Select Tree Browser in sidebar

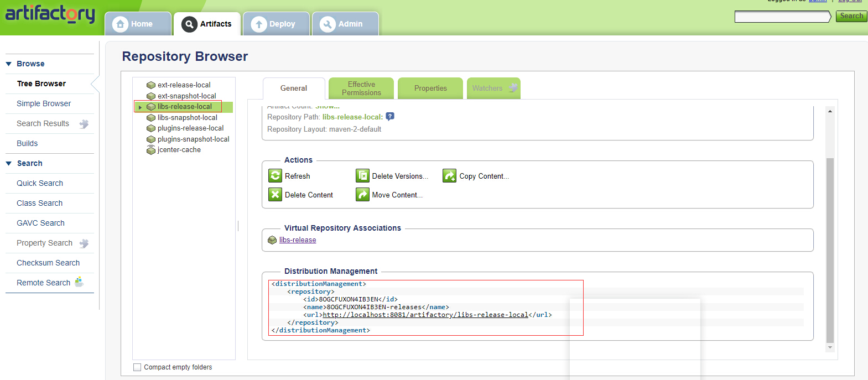pyautogui.click(x=41, y=84)
